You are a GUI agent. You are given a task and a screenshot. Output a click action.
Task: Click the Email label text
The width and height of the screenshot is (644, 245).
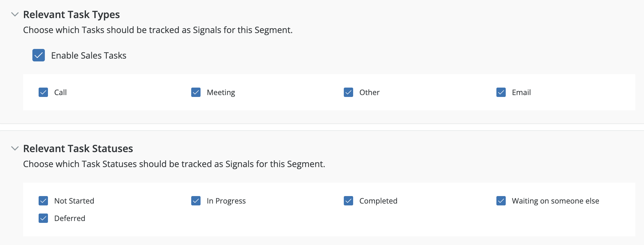(521, 93)
